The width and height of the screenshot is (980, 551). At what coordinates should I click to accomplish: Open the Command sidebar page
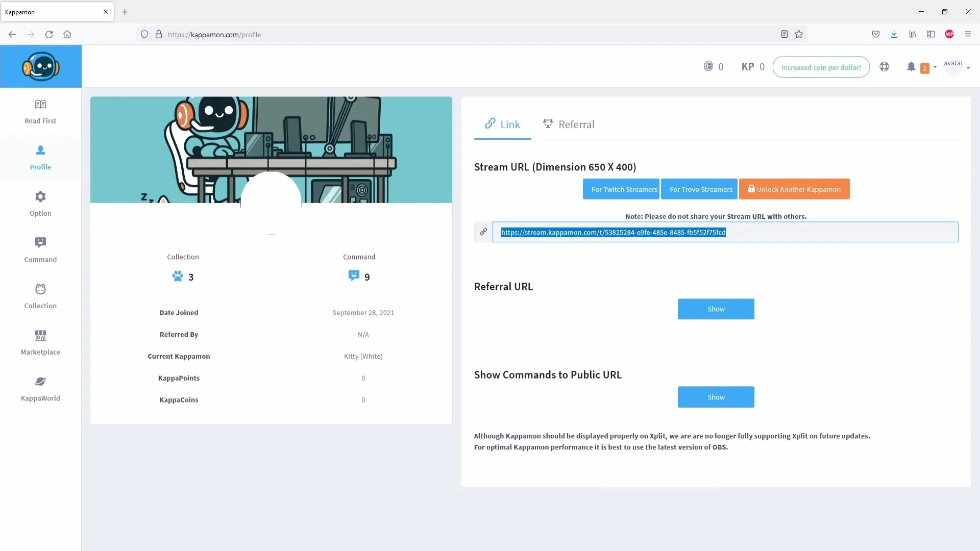(40, 250)
